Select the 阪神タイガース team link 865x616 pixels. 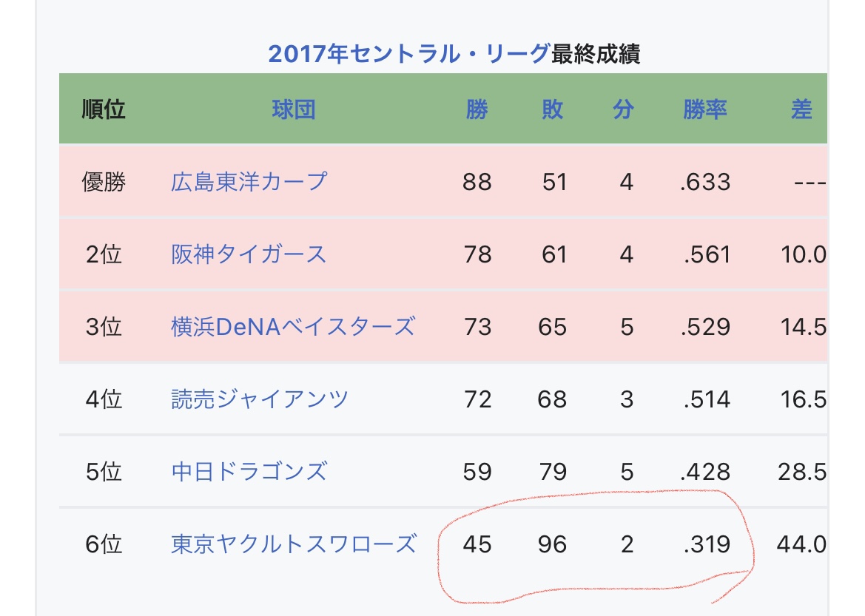[x=249, y=254]
